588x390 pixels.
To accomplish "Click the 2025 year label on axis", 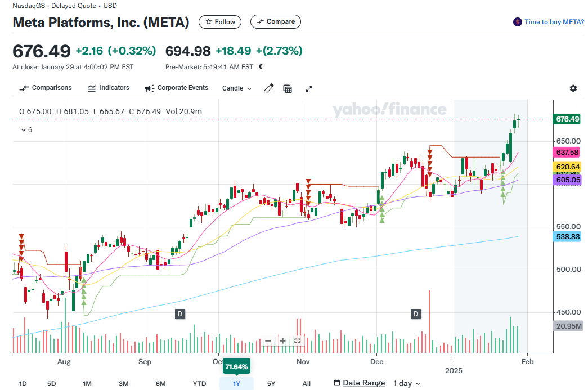I will click(454, 370).
